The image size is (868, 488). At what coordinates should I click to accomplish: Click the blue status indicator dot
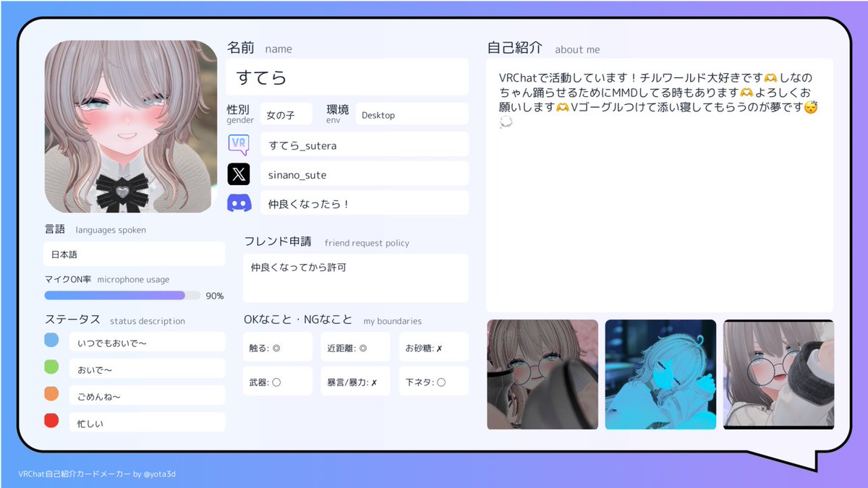tap(52, 340)
